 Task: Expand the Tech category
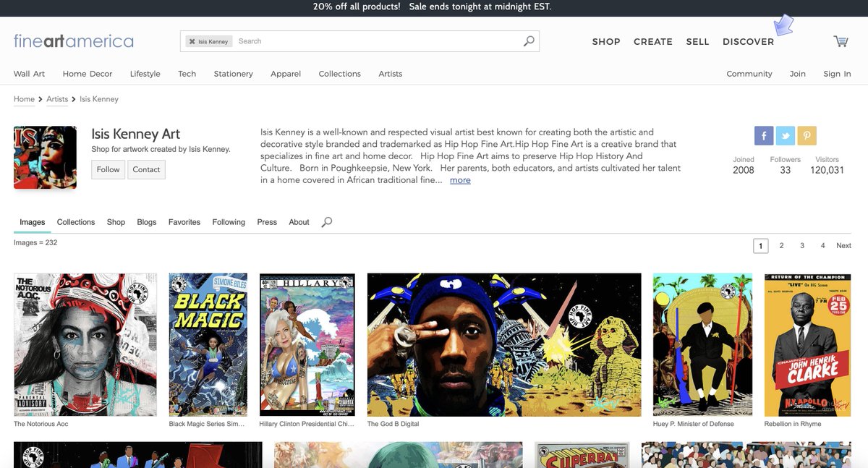[187, 74]
